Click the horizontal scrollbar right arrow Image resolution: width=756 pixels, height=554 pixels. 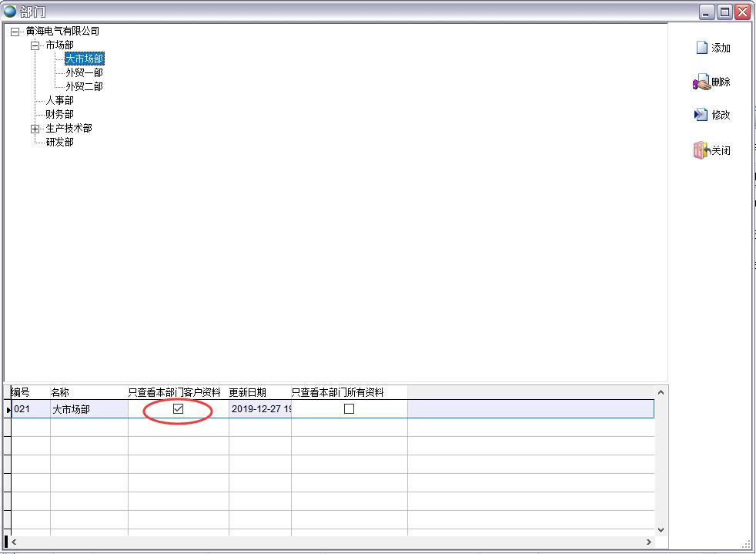click(661, 542)
